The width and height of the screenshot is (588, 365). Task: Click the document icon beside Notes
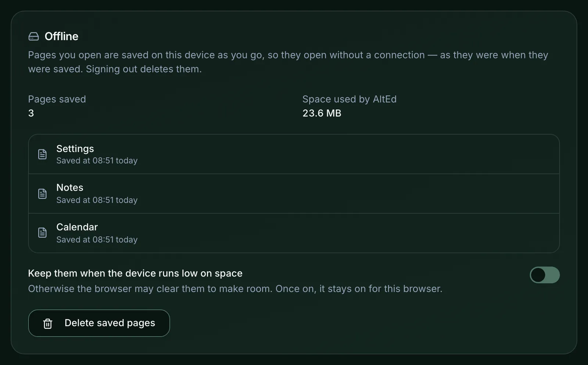coord(42,194)
